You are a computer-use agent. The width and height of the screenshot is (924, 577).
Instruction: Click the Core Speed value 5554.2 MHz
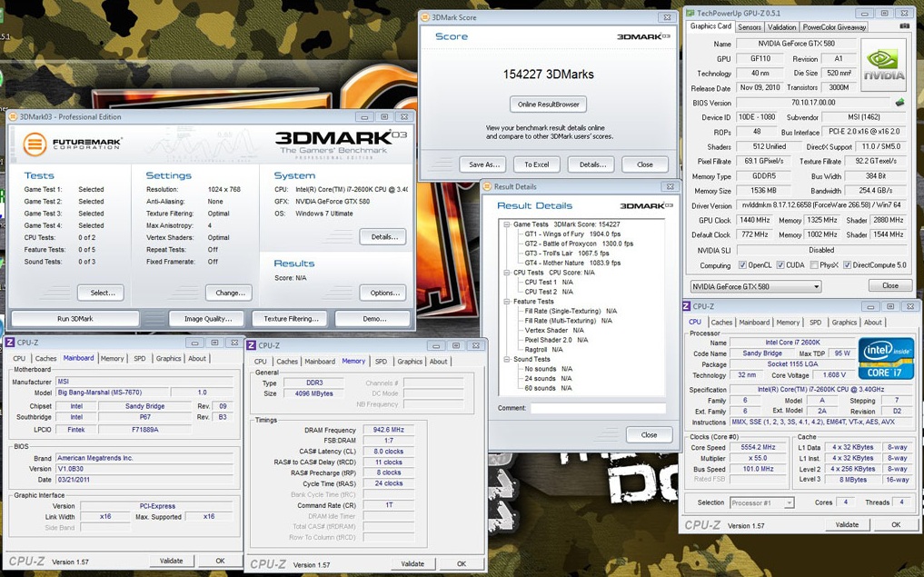coord(757,447)
